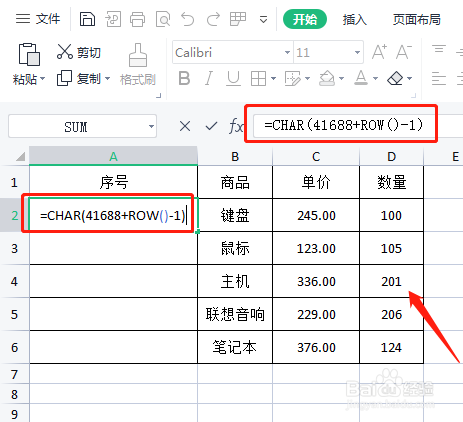Expand the 粘贴 dropdown arrow
This screenshot has height=422, width=463.
pos(42,79)
